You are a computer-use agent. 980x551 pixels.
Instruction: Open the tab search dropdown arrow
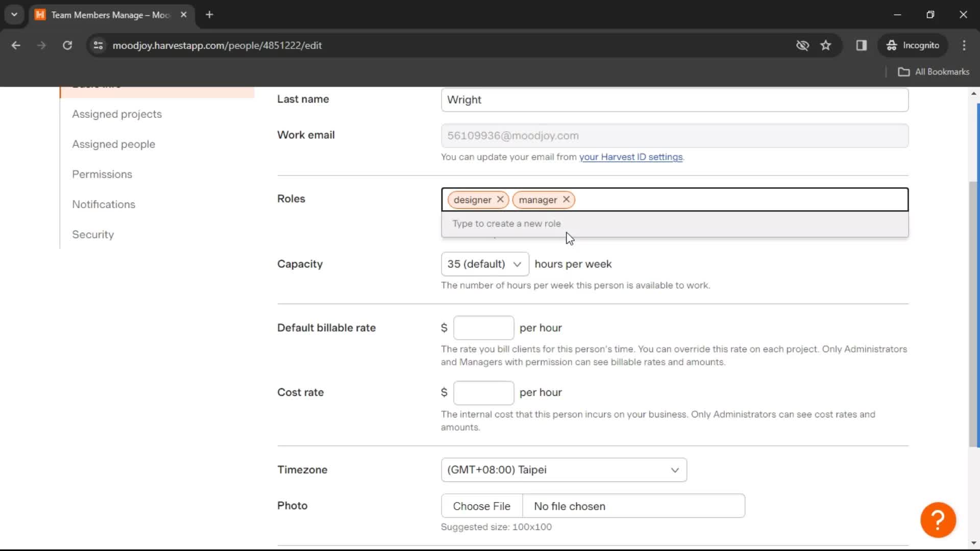(x=14, y=15)
